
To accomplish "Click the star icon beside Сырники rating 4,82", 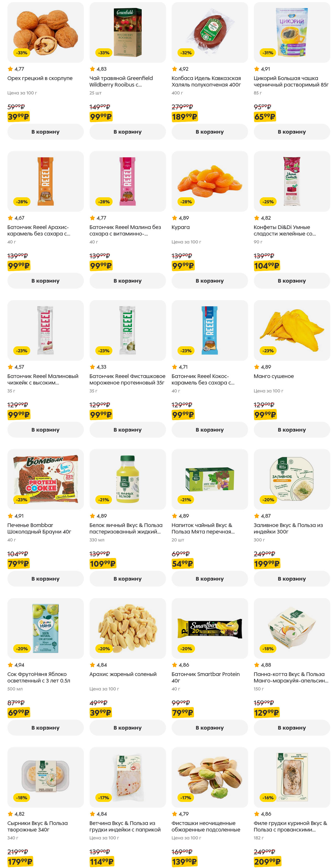I will pos(10,813).
